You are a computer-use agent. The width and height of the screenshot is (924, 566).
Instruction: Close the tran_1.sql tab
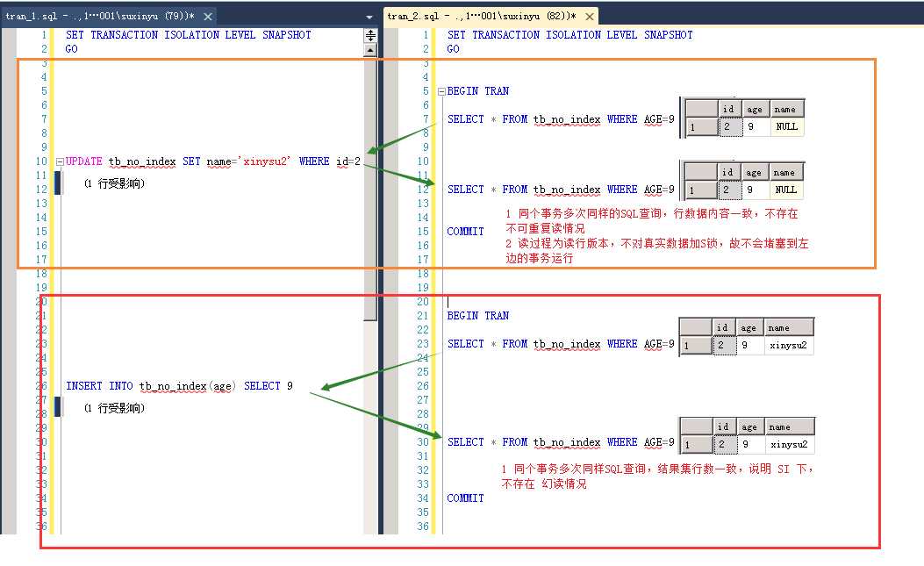coord(208,17)
